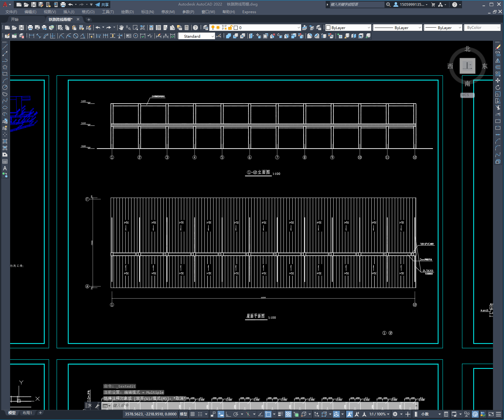The height and width of the screenshot is (420, 504).
Task: Switch to the 布局1 layout tab
Action: click(x=27, y=413)
